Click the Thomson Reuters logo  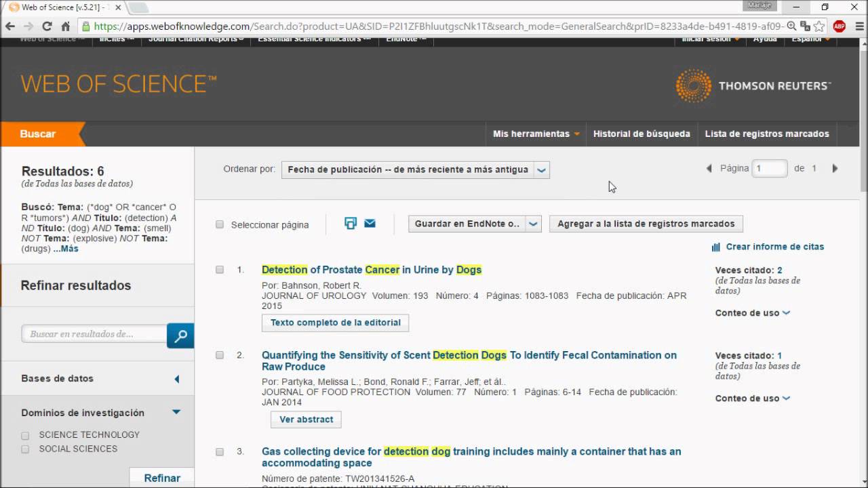(x=753, y=86)
